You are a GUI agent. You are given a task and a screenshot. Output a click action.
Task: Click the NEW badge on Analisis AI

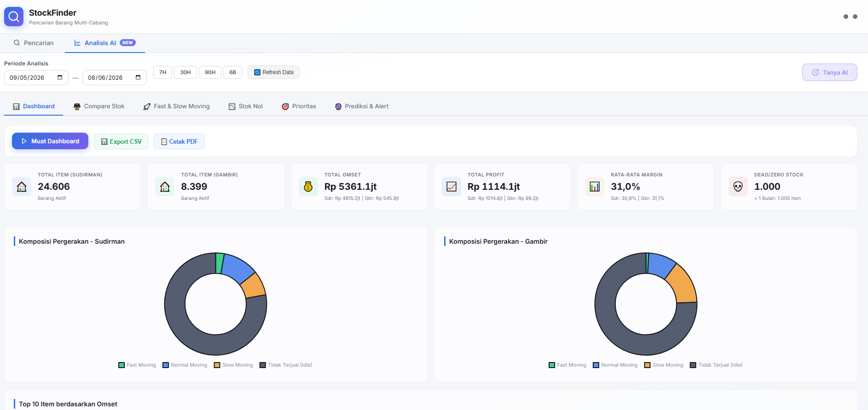(x=127, y=42)
